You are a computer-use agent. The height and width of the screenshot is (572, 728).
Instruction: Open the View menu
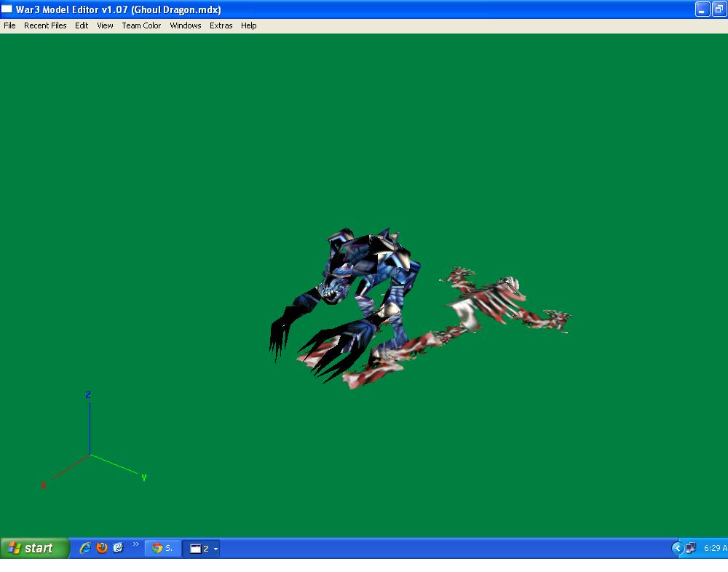point(105,25)
